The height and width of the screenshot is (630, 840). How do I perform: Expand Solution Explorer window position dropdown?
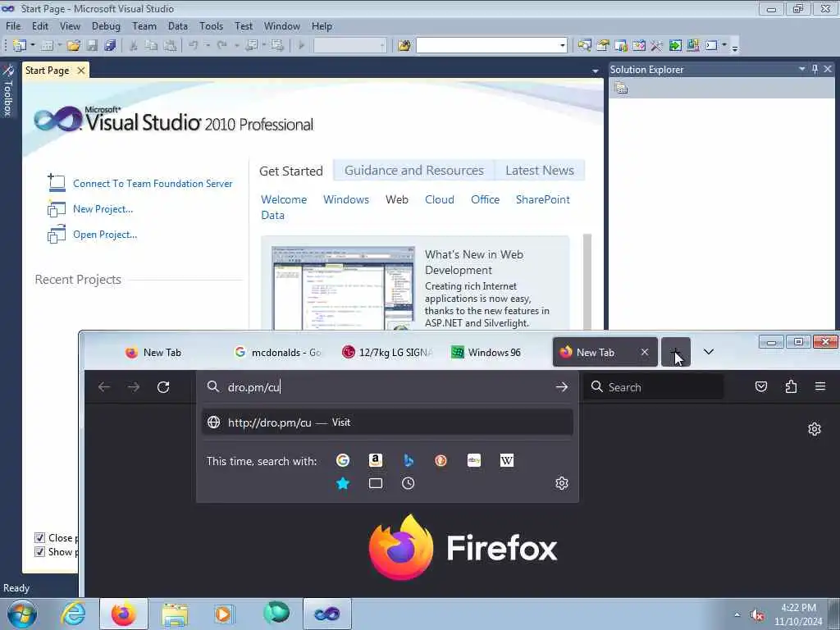(802, 69)
